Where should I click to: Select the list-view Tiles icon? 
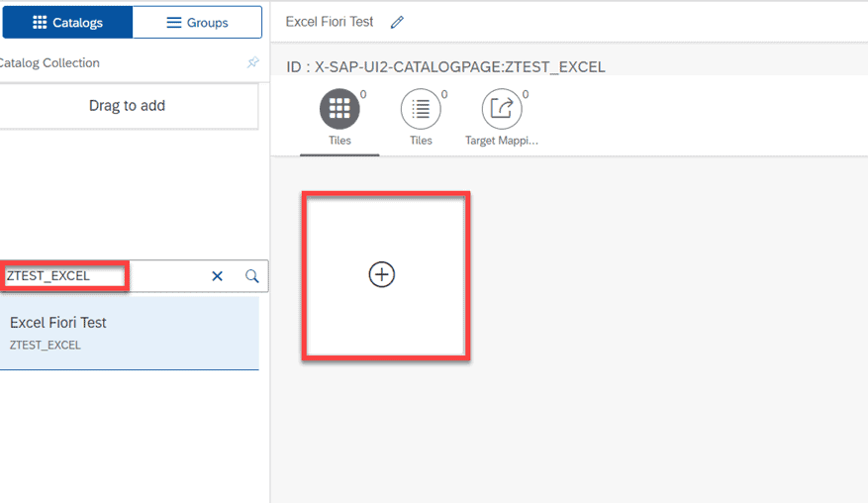pos(421,109)
